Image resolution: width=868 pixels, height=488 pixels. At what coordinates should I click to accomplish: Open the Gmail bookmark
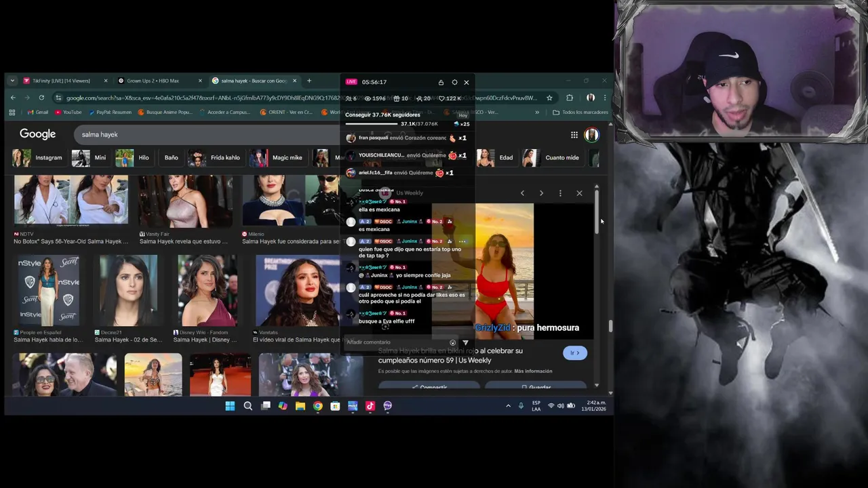coord(38,113)
